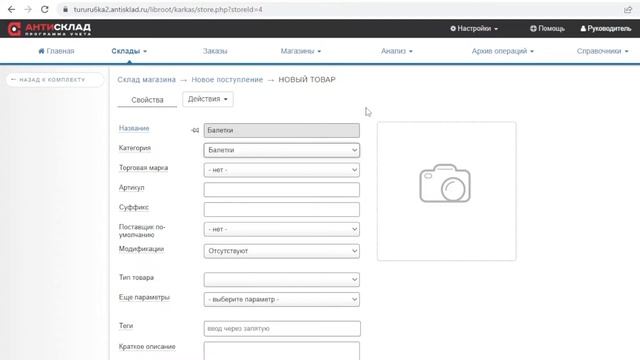The image size is (640, 360).
Task: Open Поставщик по-умолчанию dropdown
Action: click(x=282, y=229)
